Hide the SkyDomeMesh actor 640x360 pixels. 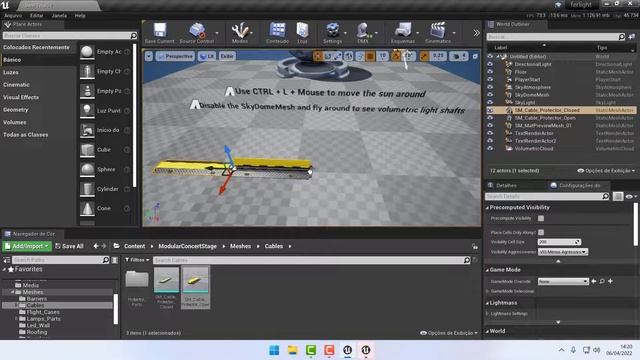[x=490, y=95]
